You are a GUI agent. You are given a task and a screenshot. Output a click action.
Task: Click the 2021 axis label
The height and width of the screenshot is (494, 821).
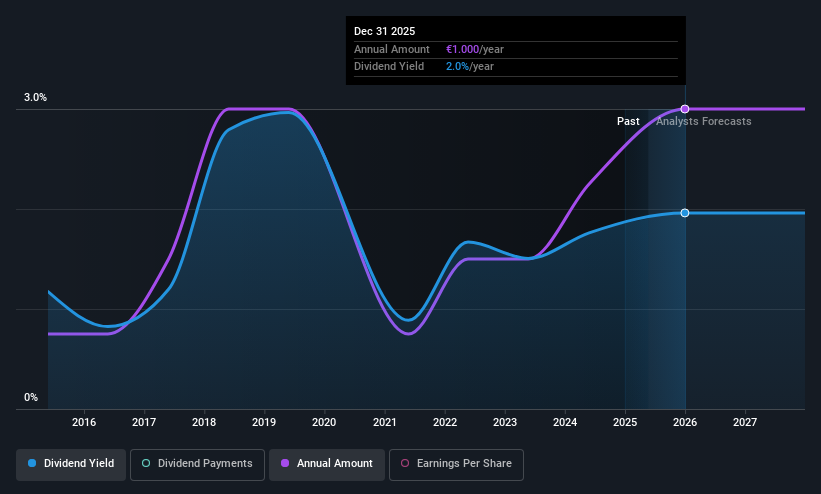(385, 422)
